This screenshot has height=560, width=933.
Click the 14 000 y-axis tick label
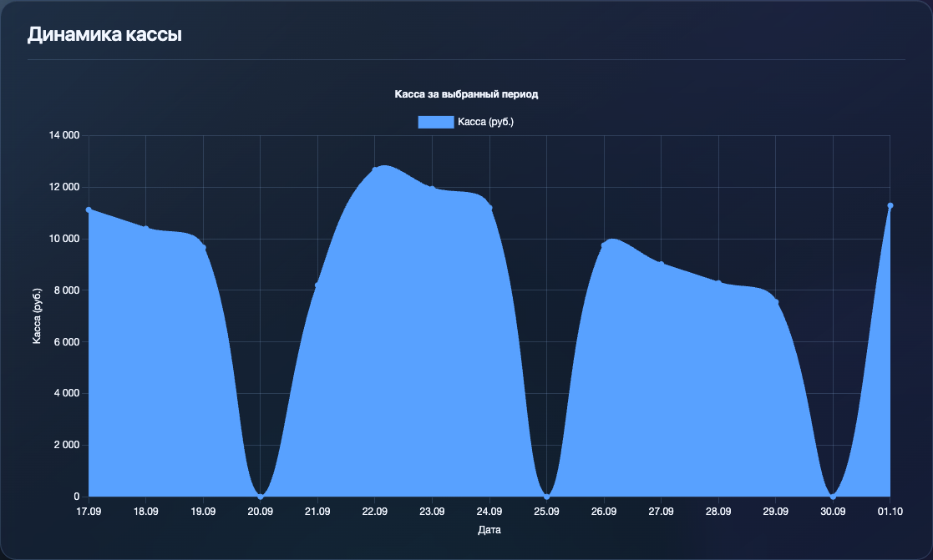pyautogui.click(x=64, y=135)
